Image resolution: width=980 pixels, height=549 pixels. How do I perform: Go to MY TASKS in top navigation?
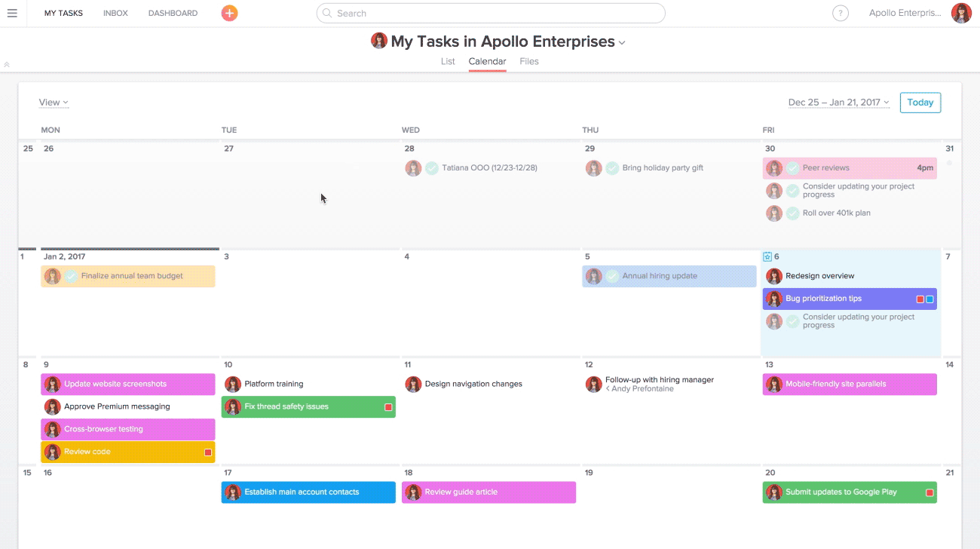[x=63, y=13]
